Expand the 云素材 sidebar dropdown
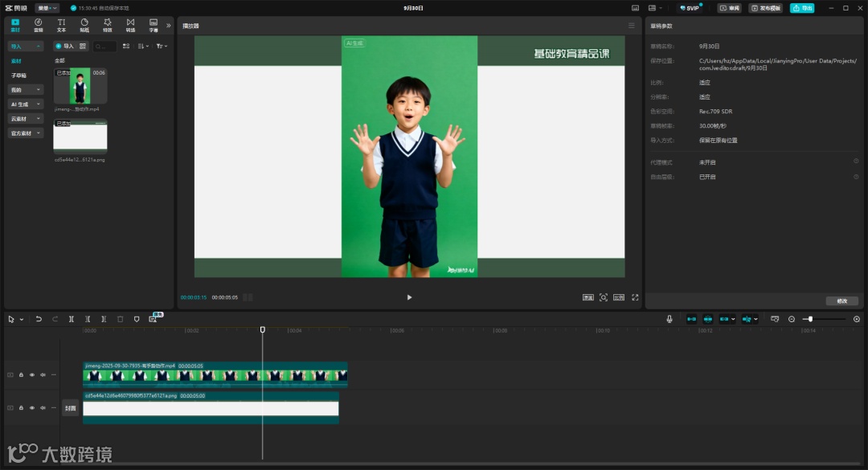 [x=25, y=119]
